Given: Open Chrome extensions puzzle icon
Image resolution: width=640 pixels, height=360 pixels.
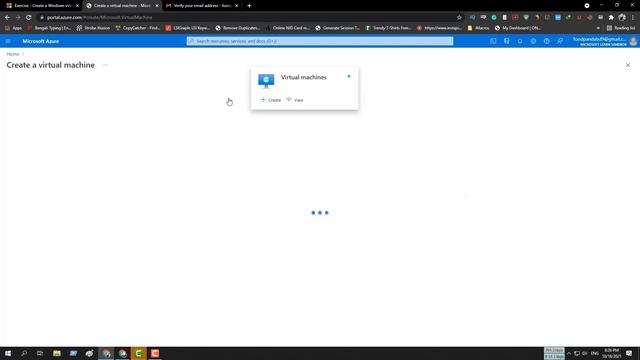Looking at the screenshot, I should pos(611,18).
